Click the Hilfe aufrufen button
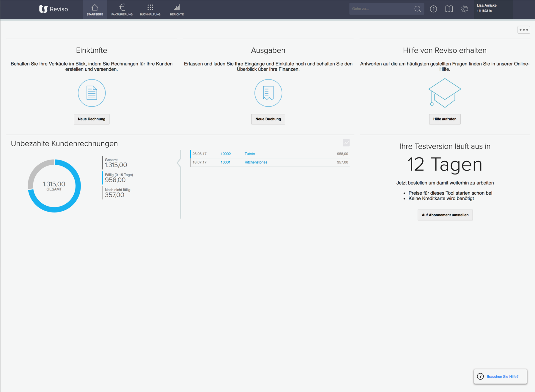Viewport: 535px width, 392px height. pyautogui.click(x=445, y=119)
